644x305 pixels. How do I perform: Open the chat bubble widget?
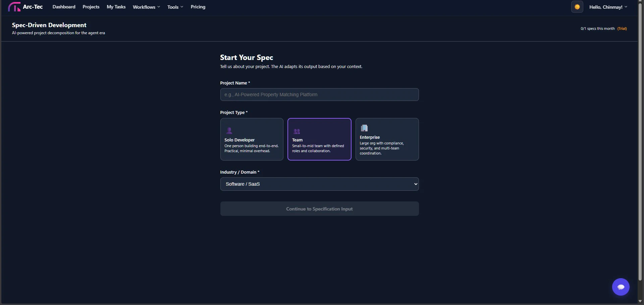coord(621,287)
